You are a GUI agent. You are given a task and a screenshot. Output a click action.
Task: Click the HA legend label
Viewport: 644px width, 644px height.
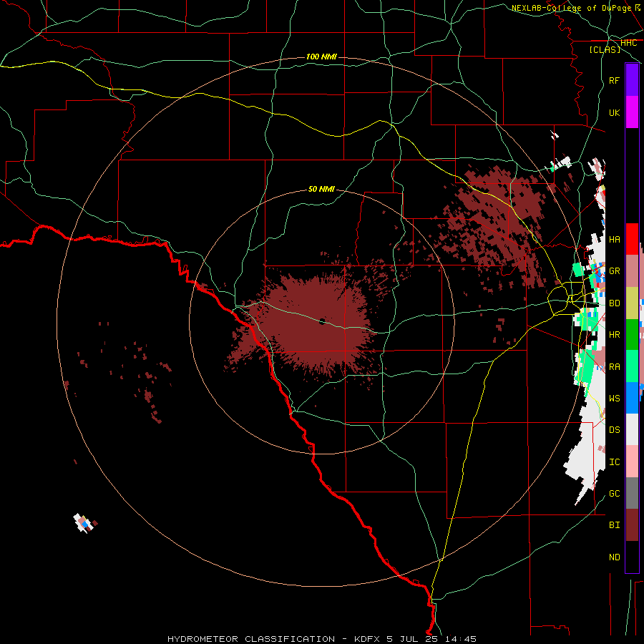click(x=614, y=239)
